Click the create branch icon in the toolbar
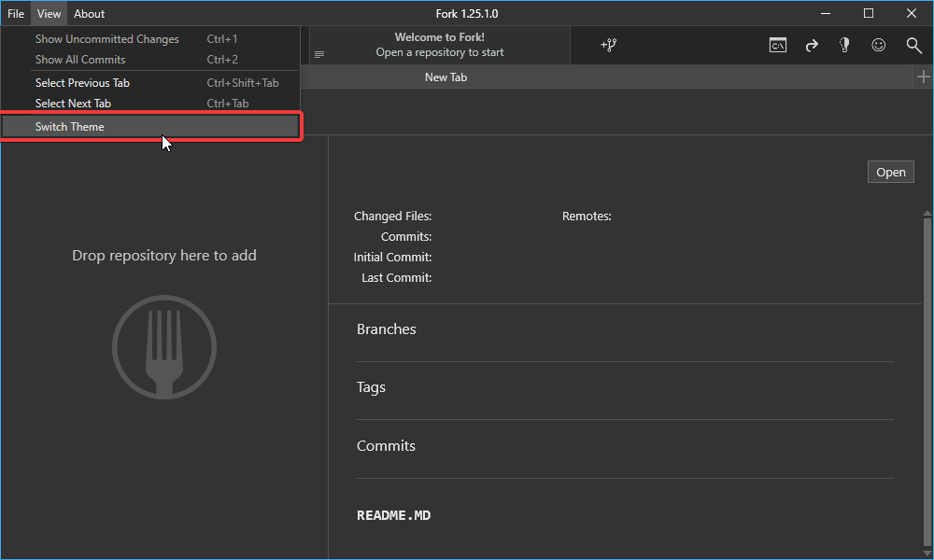934x560 pixels. click(608, 45)
